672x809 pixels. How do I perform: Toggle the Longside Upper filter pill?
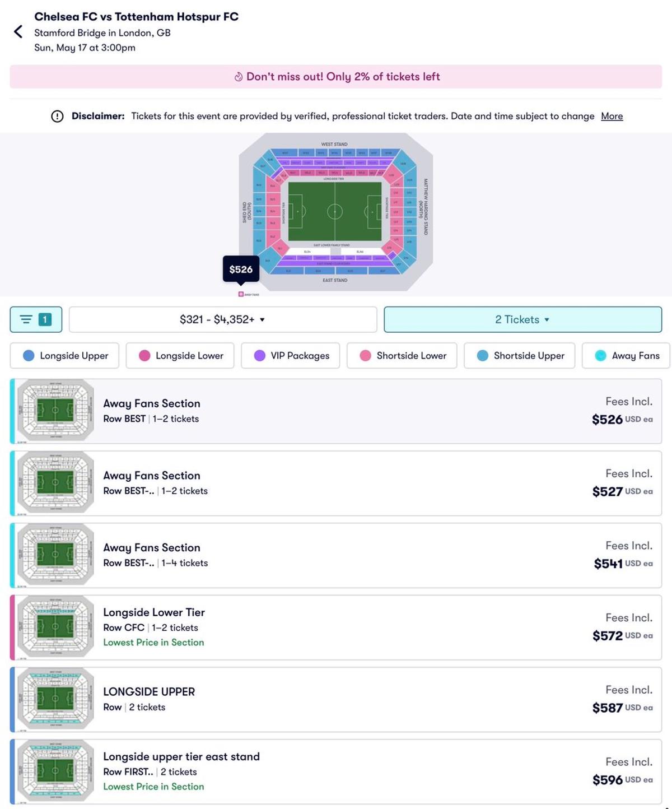coord(64,355)
